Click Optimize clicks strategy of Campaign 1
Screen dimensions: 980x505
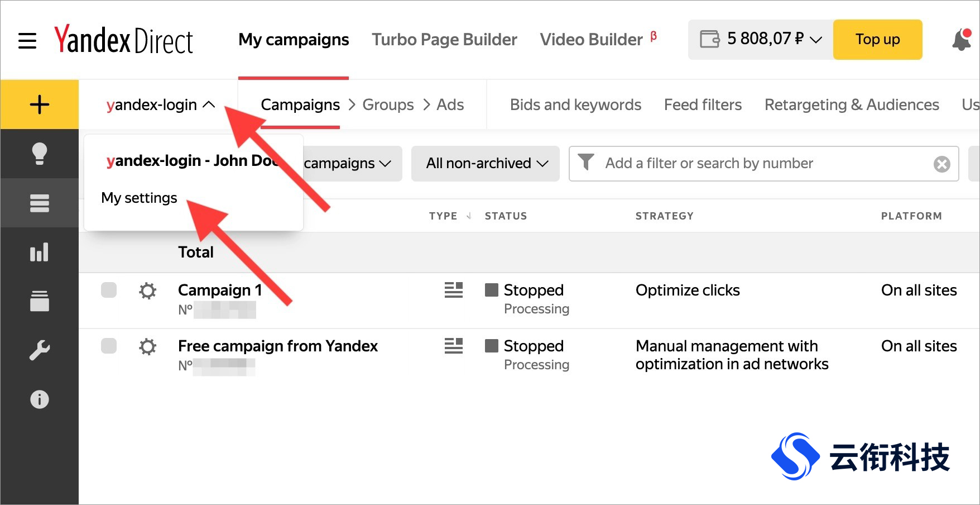pyautogui.click(x=688, y=290)
